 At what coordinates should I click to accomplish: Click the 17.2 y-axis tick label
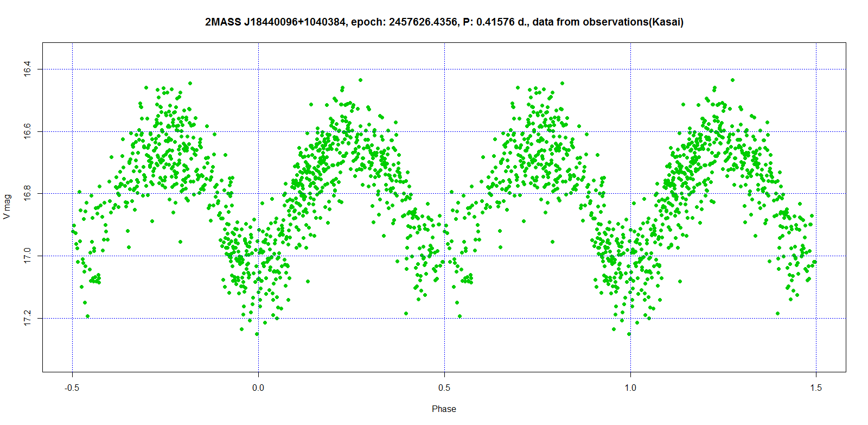tap(27, 318)
